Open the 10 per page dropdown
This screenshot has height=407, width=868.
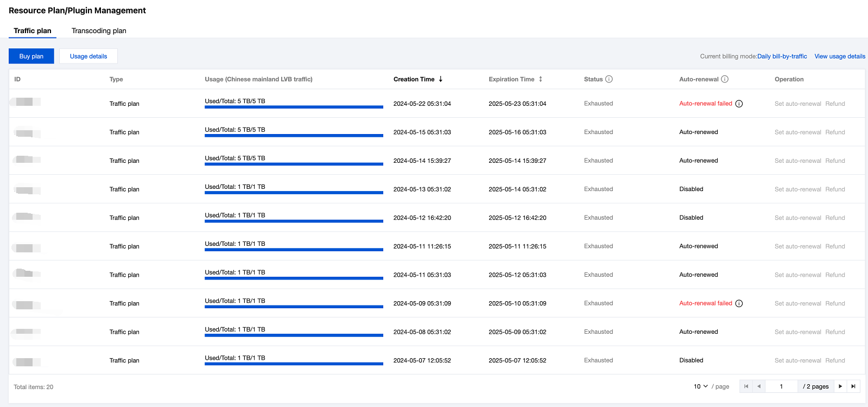[x=700, y=386]
